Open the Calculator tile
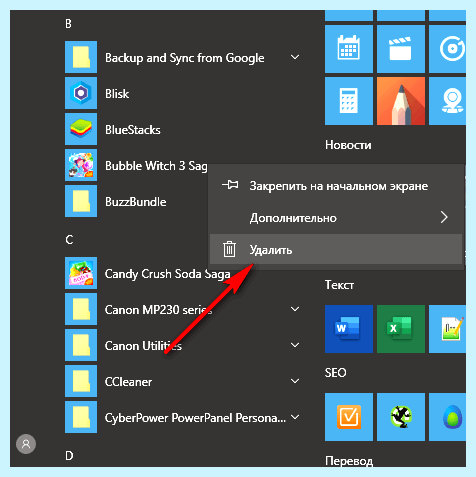The width and height of the screenshot is (476, 477). tap(349, 101)
